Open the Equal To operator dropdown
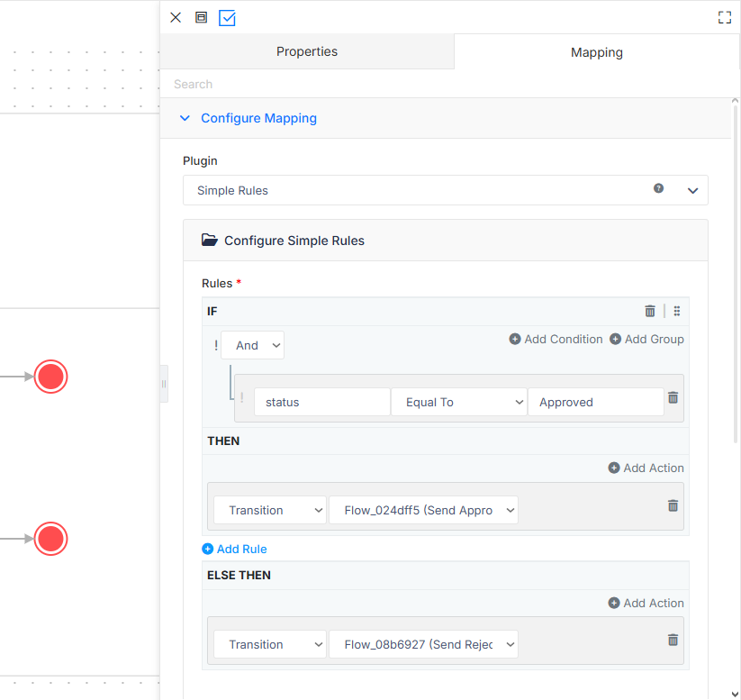 [x=459, y=402]
